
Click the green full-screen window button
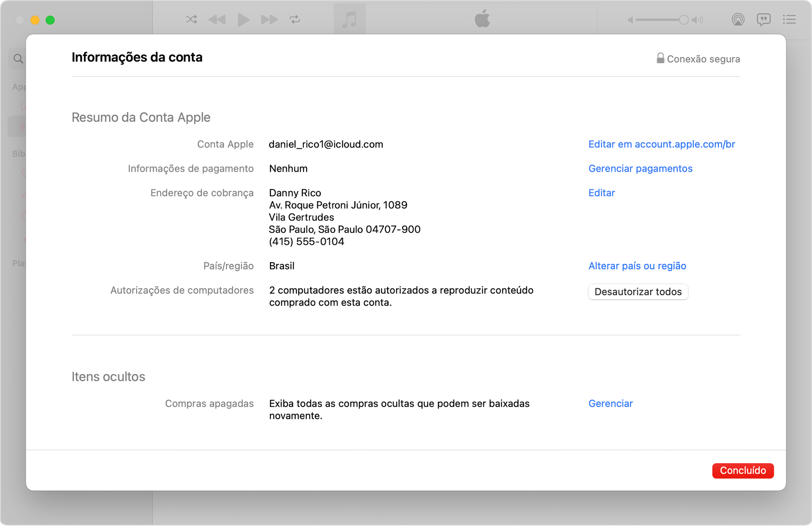(x=50, y=20)
